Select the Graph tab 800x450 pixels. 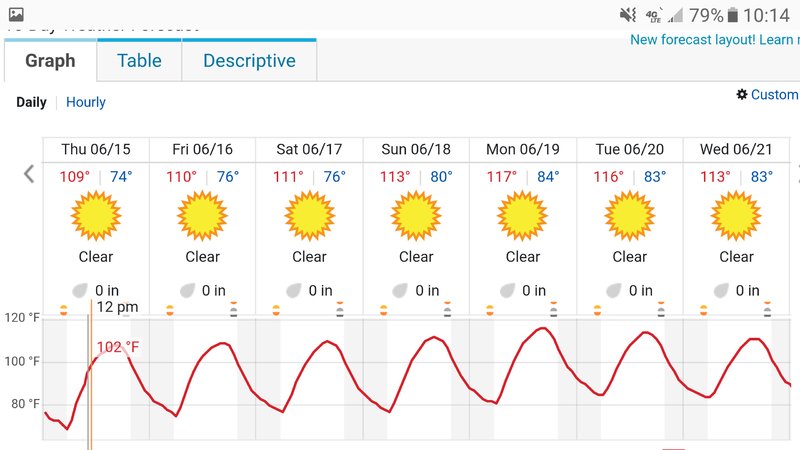(51, 61)
